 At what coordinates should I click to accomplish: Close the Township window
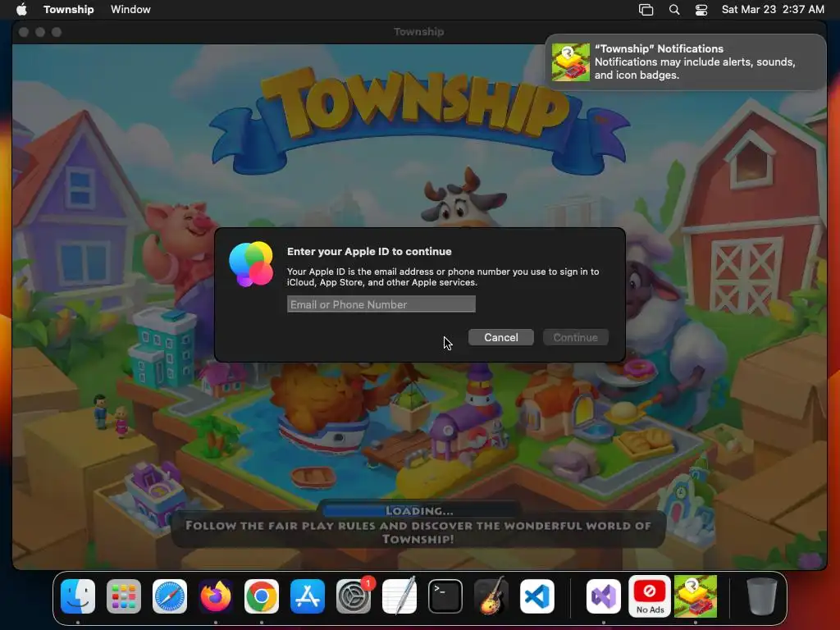pyautogui.click(x=24, y=32)
